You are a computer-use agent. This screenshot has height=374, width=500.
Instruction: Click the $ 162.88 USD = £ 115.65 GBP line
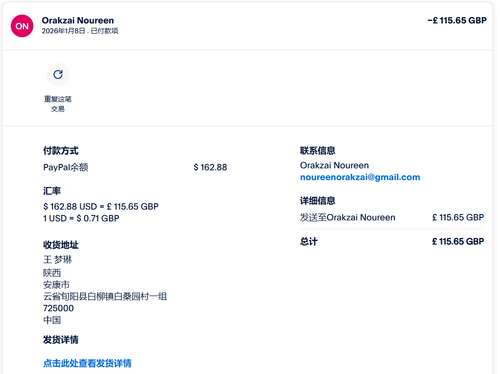101,207
